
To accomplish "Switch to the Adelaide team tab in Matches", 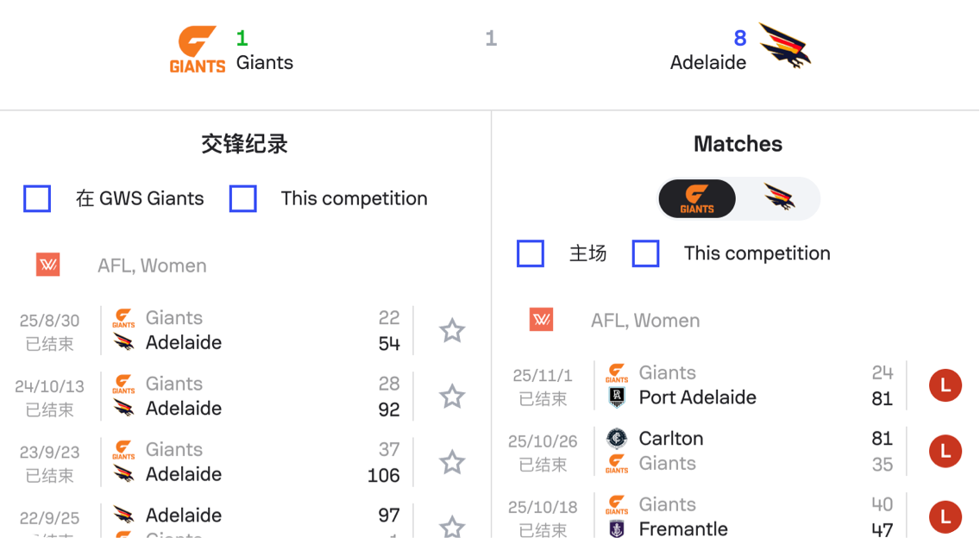I will [779, 199].
